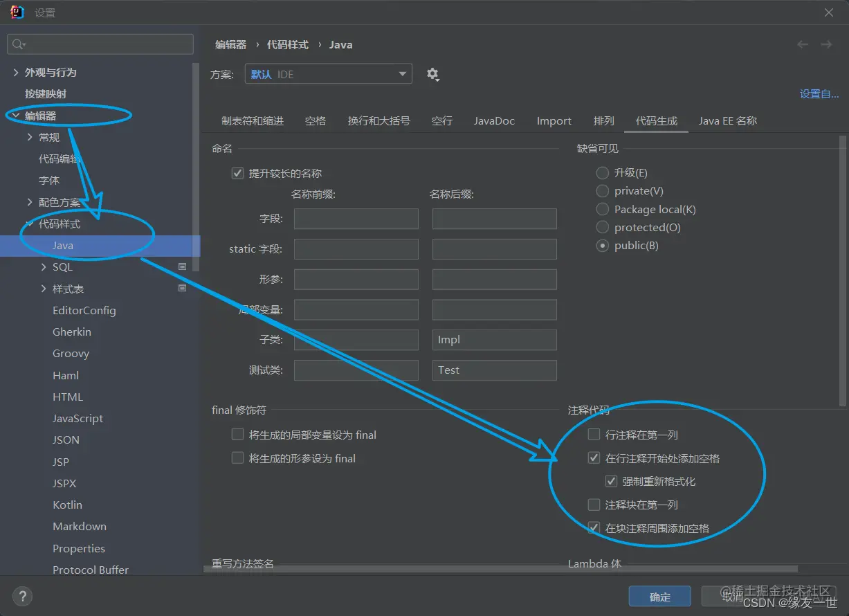This screenshot has width=849, height=616.
Task: Click the help question mark icon
Action: tap(22, 596)
